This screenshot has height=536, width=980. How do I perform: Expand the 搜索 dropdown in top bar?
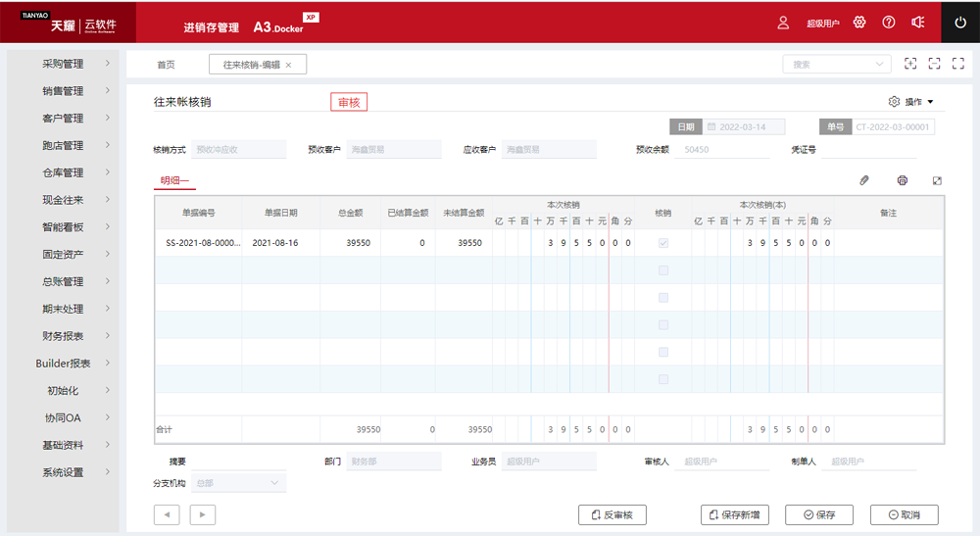[x=836, y=64]
